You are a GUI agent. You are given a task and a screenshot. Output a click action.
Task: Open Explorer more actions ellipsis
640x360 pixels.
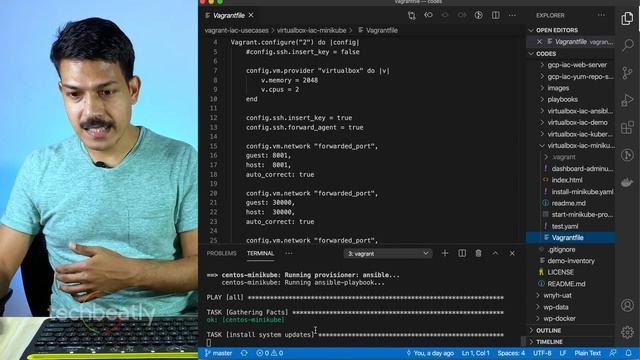tap(601, 15)
